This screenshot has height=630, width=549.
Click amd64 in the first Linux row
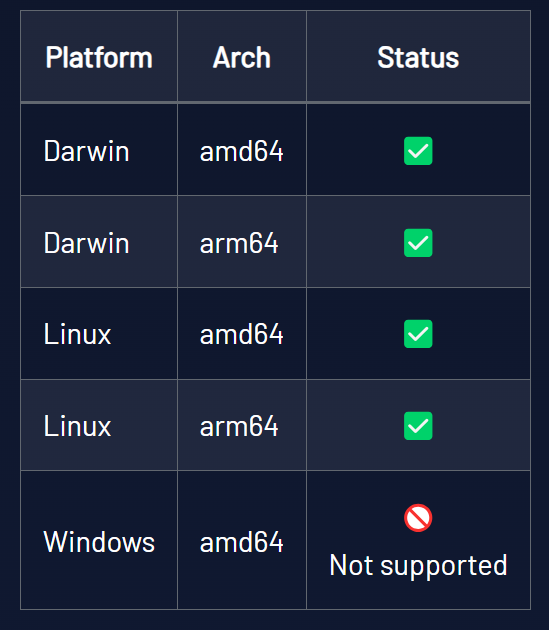tap(242, 334)
